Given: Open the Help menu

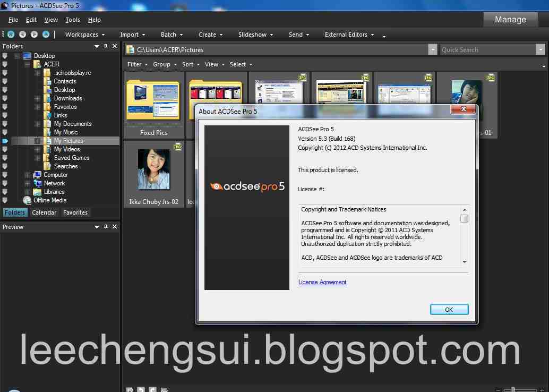Looking at the screenshot, I should (94, 20).
